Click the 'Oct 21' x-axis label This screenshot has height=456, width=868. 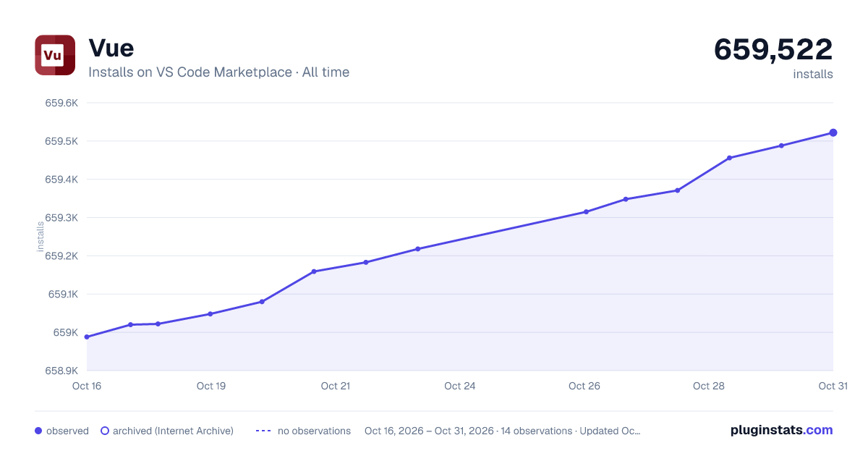point(336,386)
